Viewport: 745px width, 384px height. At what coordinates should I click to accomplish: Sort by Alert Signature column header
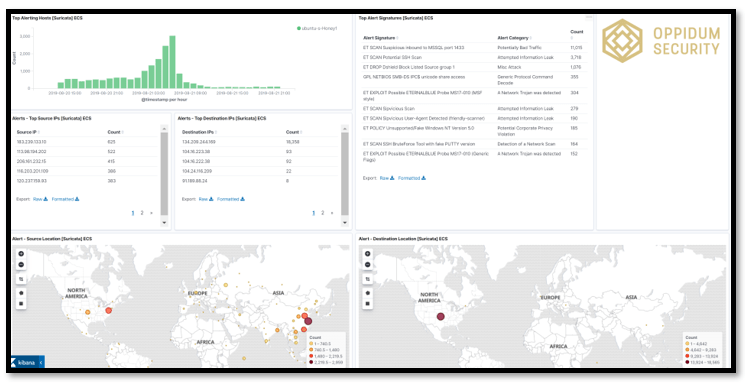[381, 38]
